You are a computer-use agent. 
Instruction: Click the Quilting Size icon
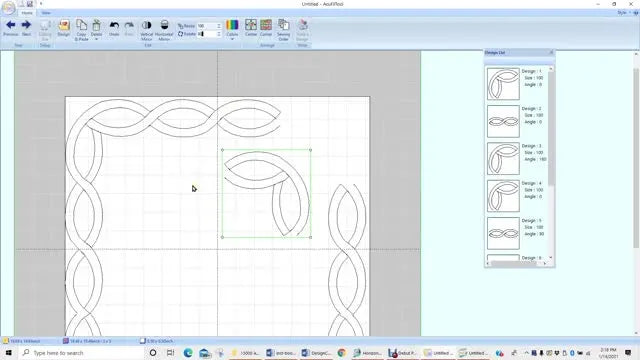[45, 30]
